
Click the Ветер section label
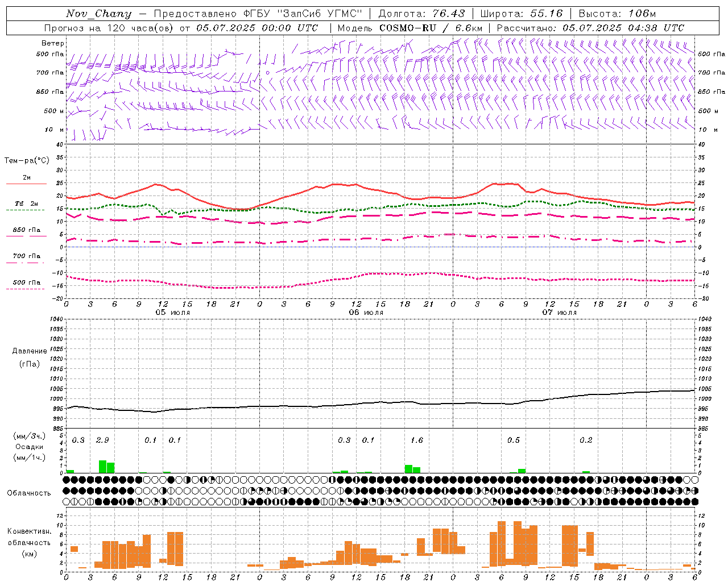coord(53,43)
